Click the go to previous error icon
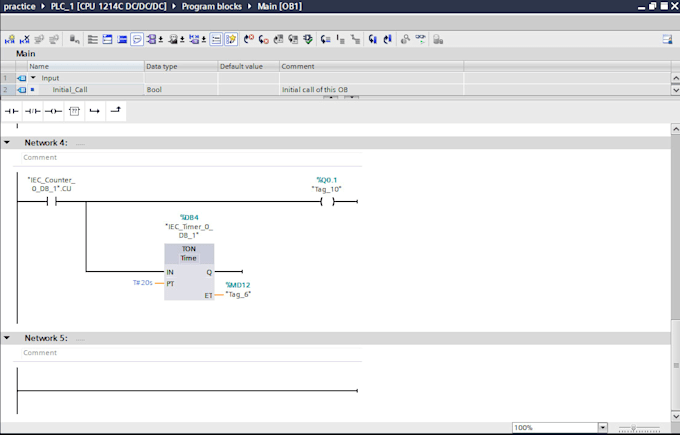 coord(263,40)
